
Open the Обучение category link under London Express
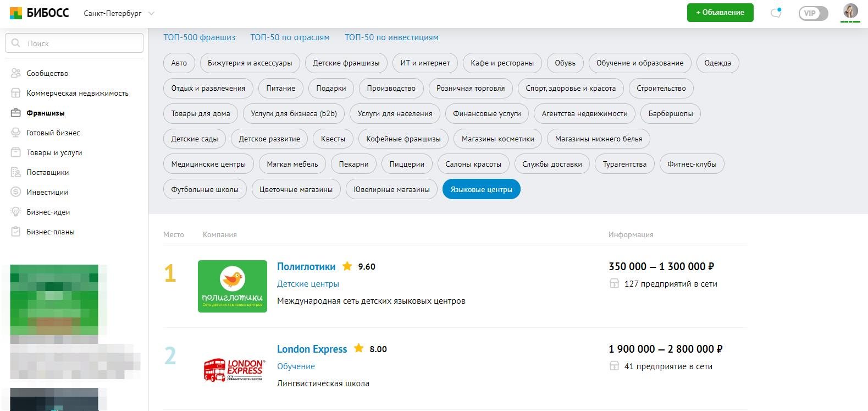296,366
